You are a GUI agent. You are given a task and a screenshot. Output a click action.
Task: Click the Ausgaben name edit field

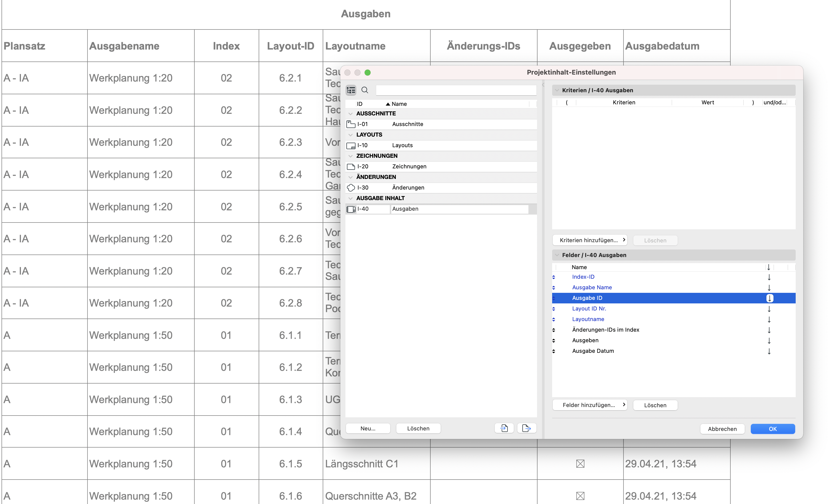(460, 209)
